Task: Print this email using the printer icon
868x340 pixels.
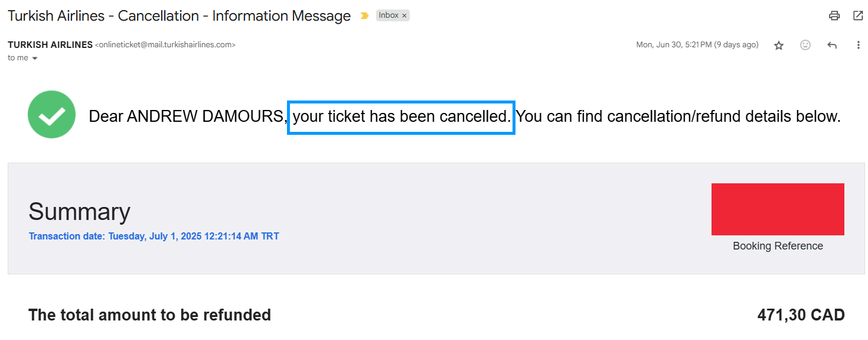Action: pyautogui.click(x=834, y=16)
